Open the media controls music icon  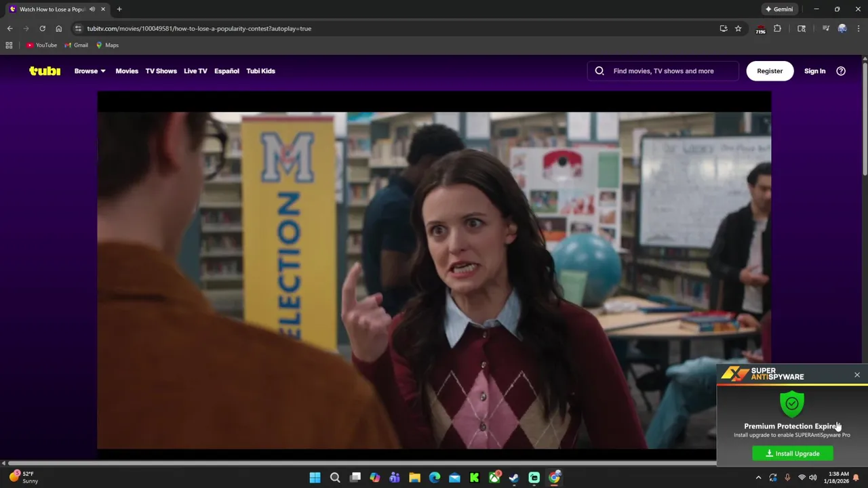[825, 28]
